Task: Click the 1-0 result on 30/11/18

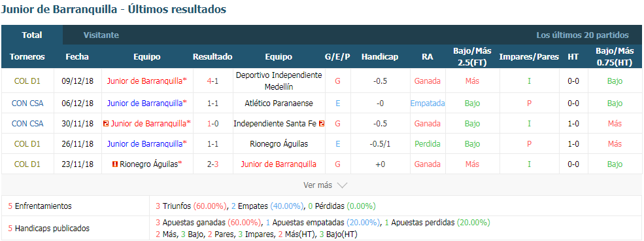Action: [x=212, y=123]
